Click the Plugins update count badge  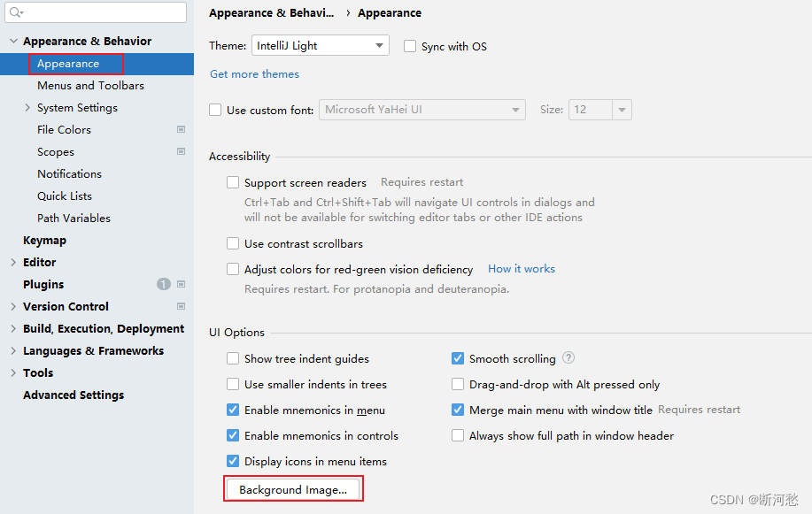pyautogui.click(x=164, y=284)
